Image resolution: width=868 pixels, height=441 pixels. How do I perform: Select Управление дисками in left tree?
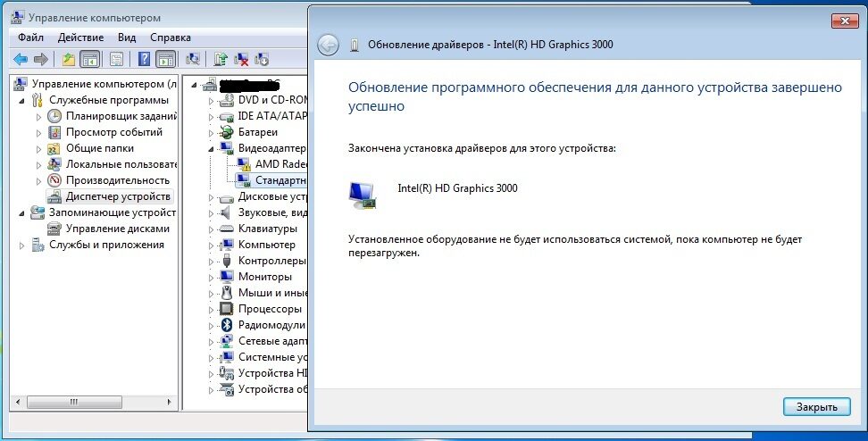point(117,229)
